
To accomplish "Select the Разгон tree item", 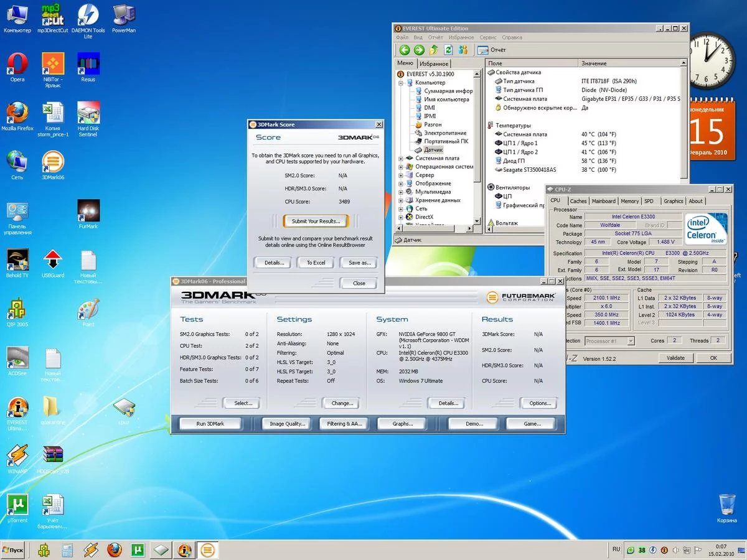I will click(x=428, y=124).
